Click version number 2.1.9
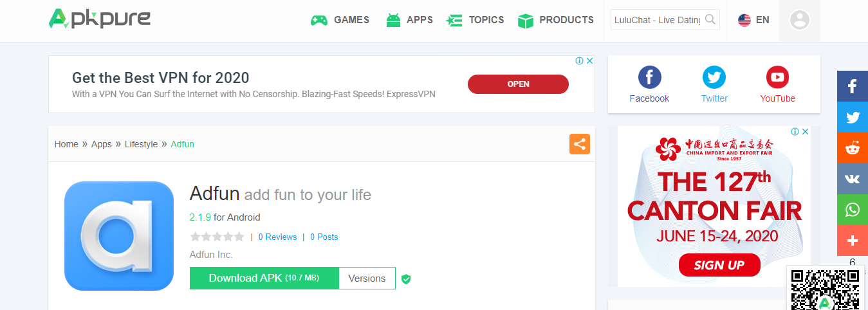Image resolution: width=868 pixels, height=310 pixels. [200, 217]
